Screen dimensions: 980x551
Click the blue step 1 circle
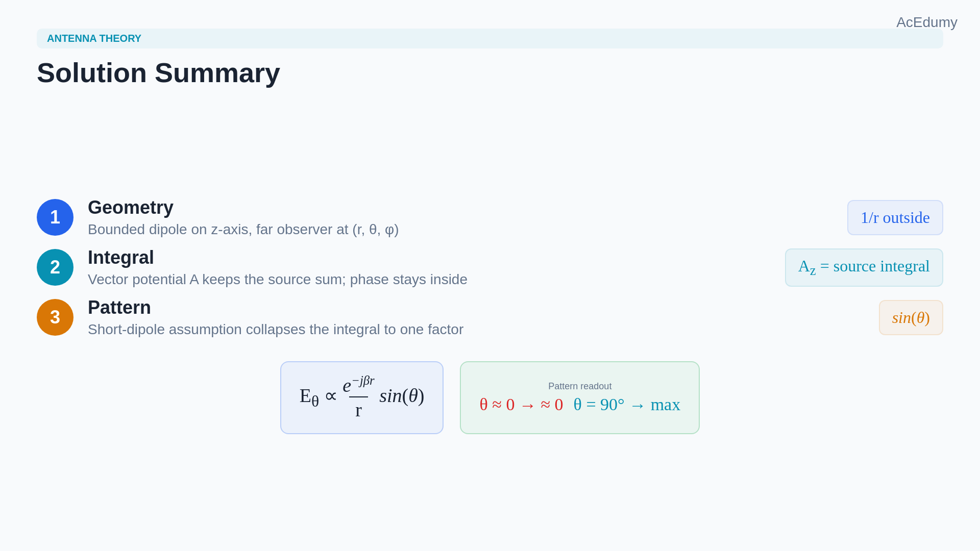coord(55,217)
